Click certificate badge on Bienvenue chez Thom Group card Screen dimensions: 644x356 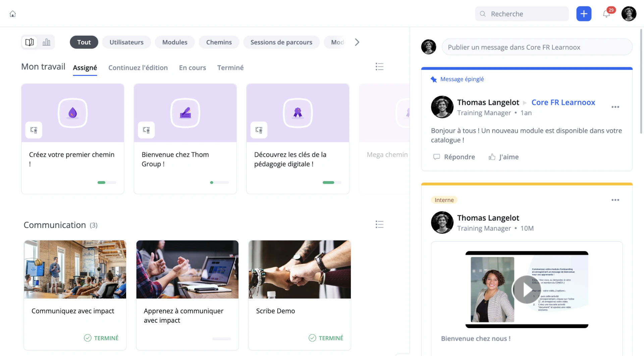tap(146, 130)
